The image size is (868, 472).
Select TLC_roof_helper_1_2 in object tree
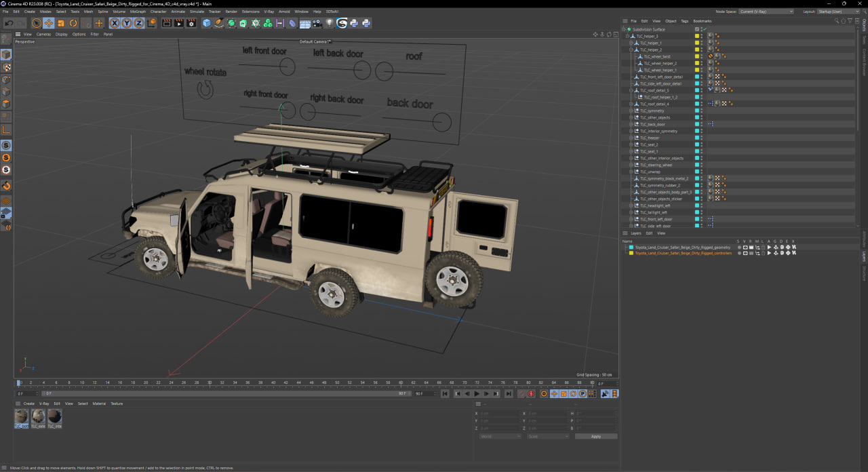[660, 97]
